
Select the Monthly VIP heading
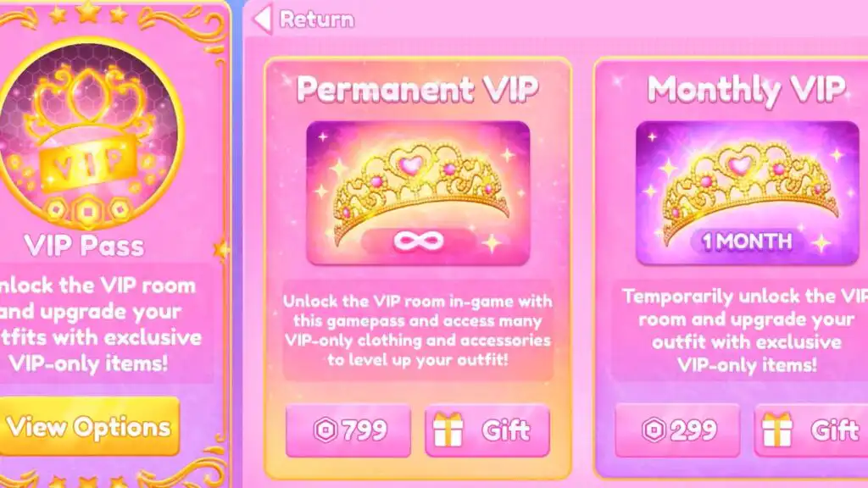(x=746, y=90)
